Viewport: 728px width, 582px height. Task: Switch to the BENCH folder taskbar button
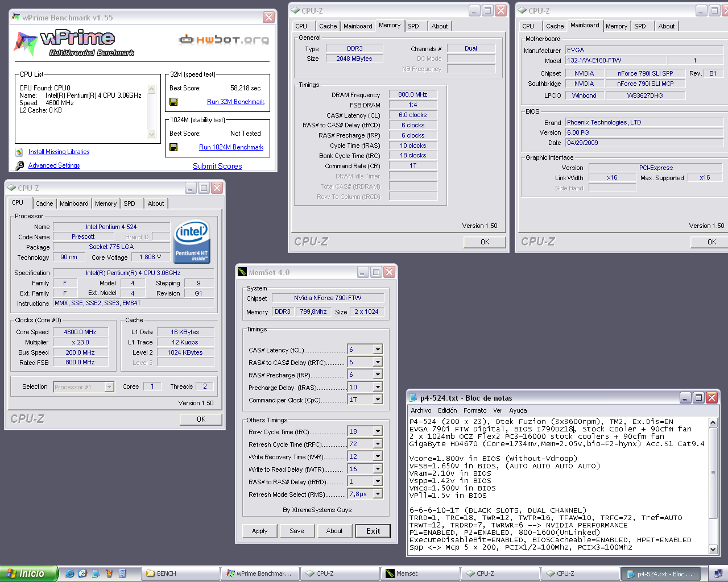pyautogui.click(x=181, y=573)
